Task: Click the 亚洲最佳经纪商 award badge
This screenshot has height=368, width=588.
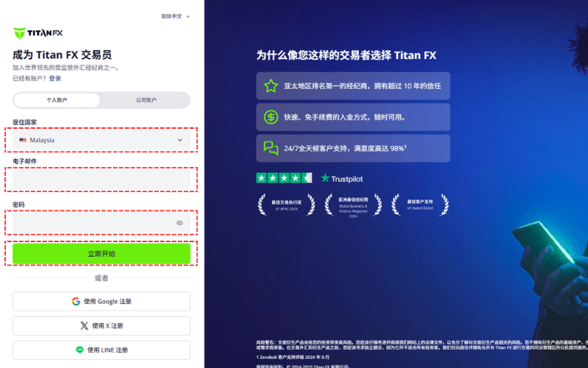Action: coord(353,205)
